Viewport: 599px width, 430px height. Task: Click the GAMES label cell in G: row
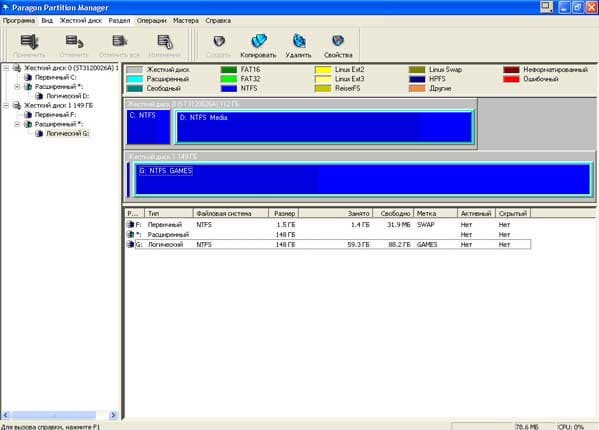point(427,244)
